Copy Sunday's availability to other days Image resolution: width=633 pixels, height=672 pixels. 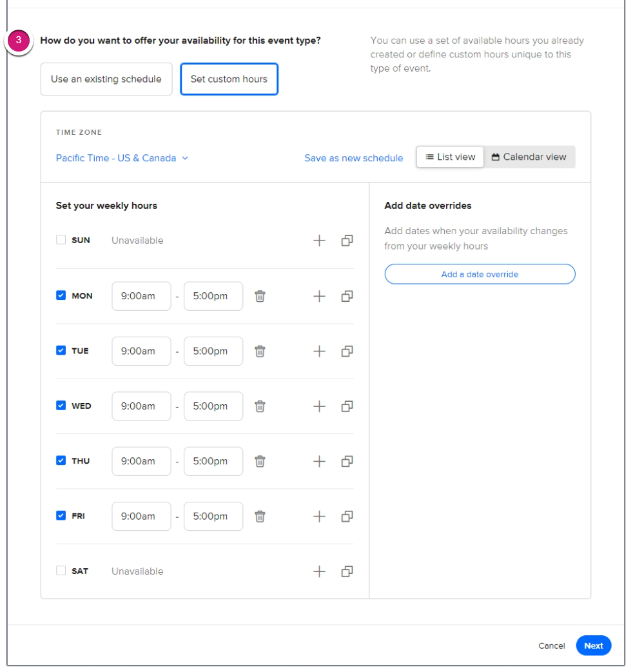(x=347, y=241)
